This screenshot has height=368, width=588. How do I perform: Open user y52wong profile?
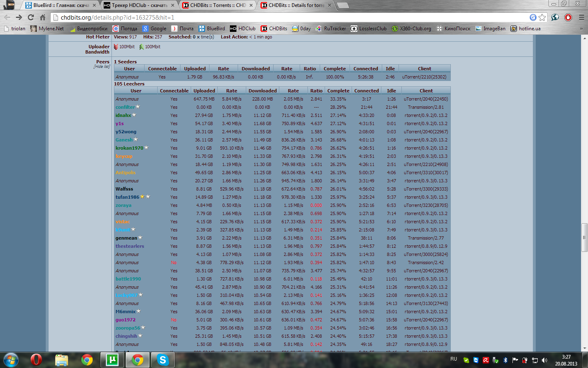[126, 132]
